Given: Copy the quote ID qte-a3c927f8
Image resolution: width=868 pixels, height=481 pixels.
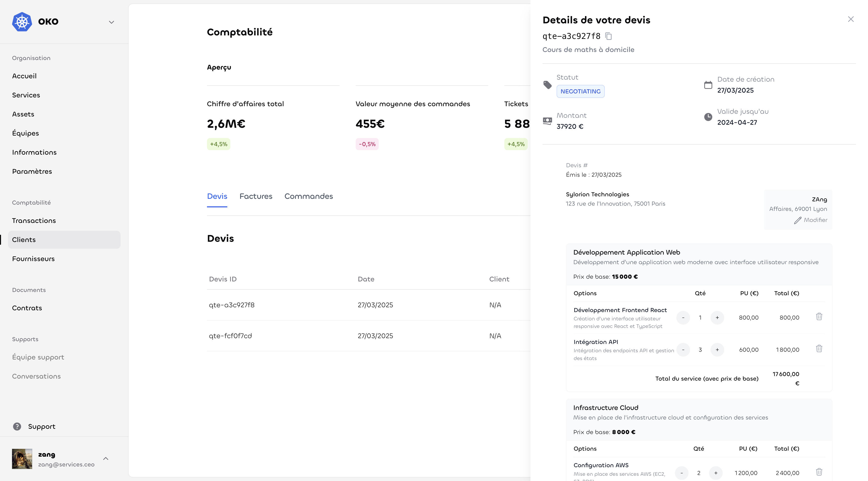Looking at the screenshot, I should pyautogui.click(x=609, y=36).
